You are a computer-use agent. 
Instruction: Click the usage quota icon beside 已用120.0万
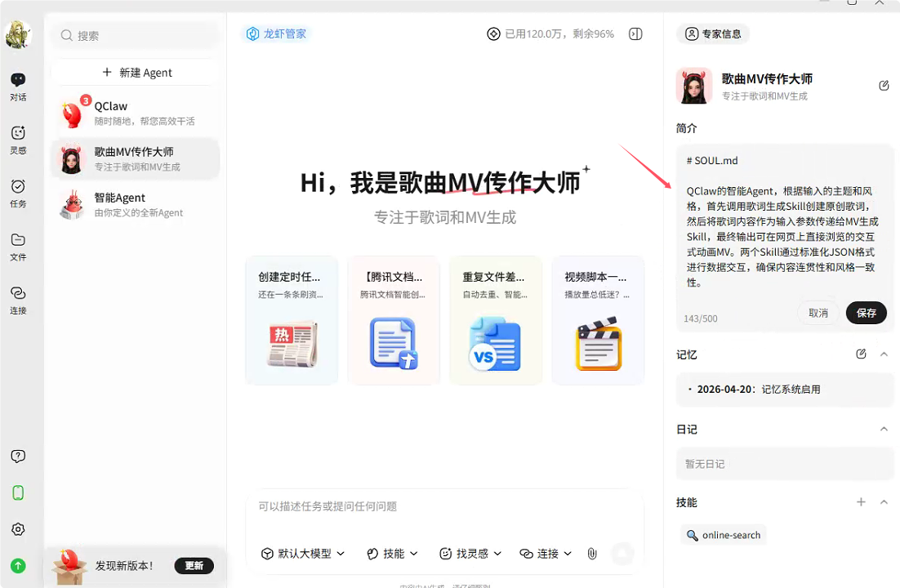click(x=493, y=33)
